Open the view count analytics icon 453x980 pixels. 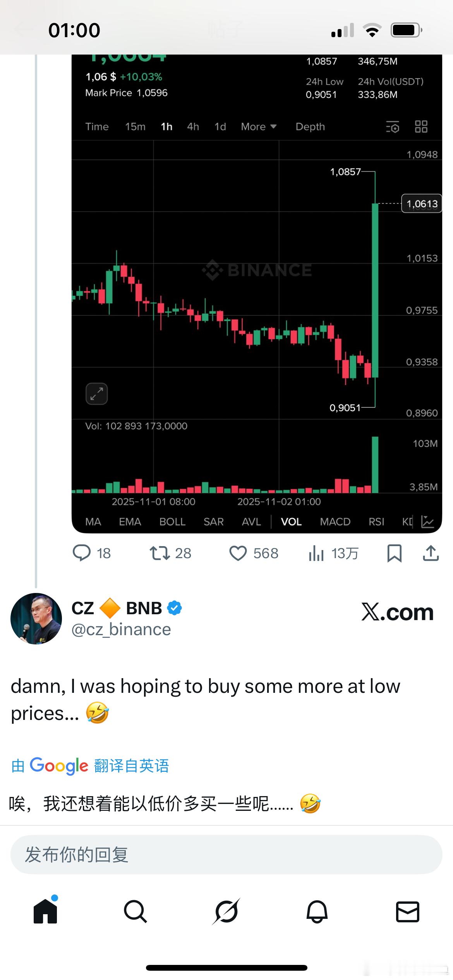pyautogui.click(x=316, y=553)
